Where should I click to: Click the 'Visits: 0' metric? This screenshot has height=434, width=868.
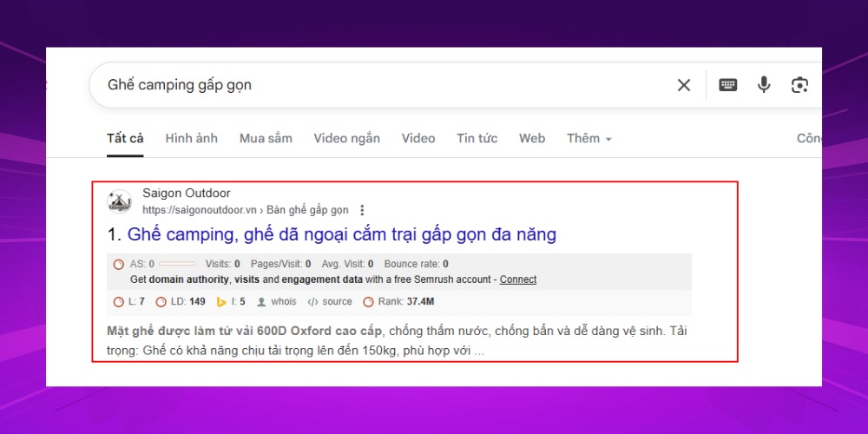(222, 264)
